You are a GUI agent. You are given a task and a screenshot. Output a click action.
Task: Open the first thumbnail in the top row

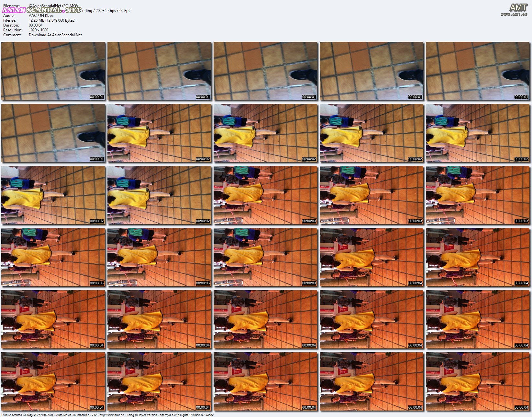[x=53, y=71]
